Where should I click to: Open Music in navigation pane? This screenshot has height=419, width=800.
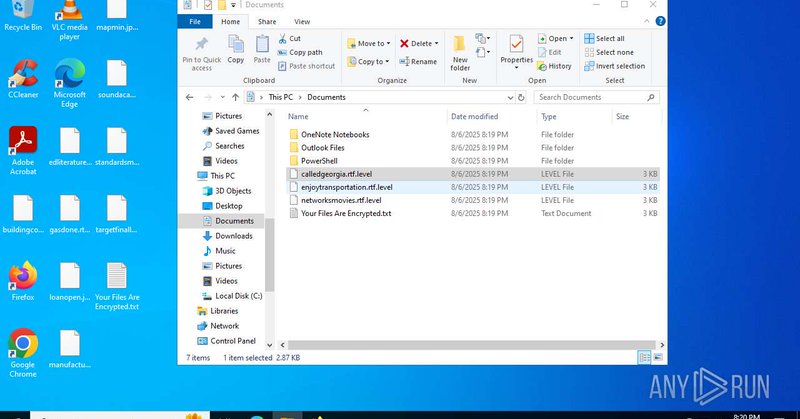(219, 251)
